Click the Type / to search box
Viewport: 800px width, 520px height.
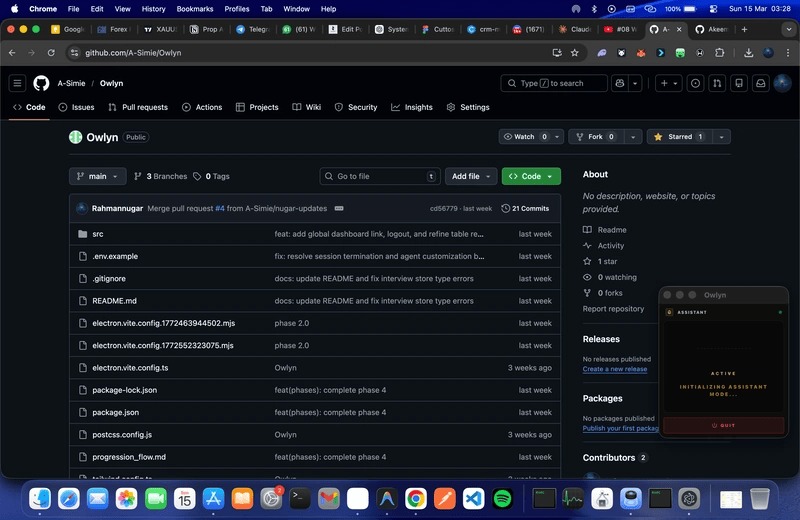pyautogui.click(x=554, y=83)
